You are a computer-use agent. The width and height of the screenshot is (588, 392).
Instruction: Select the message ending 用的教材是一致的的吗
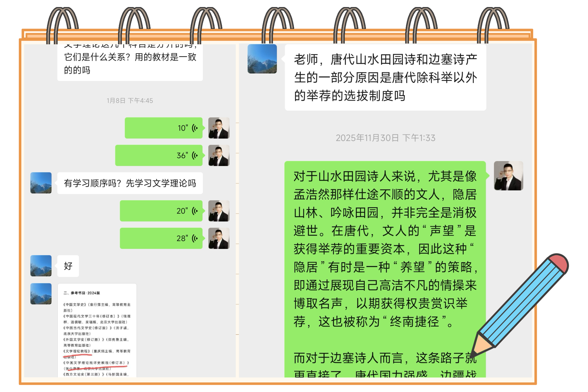tap(130, 62)
